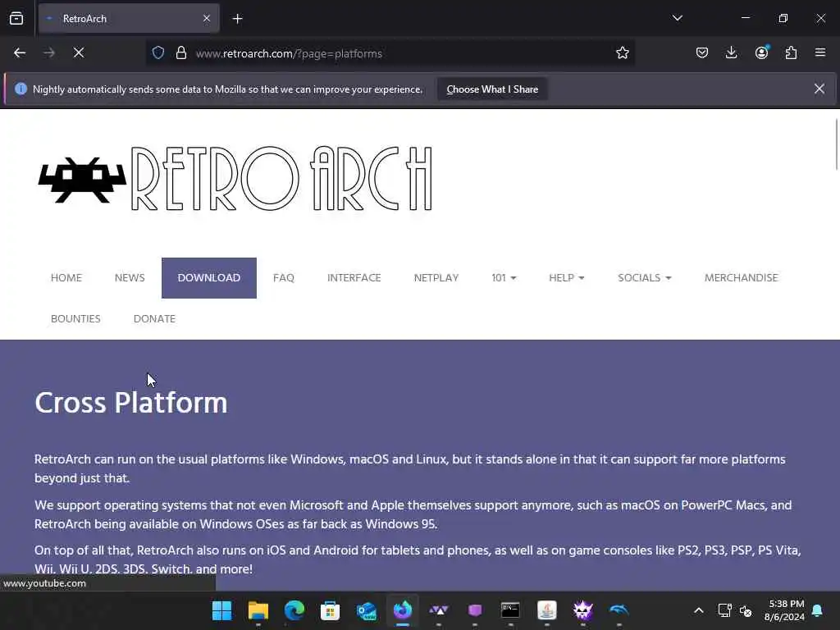
Task: Stop loading the page with the X button
Action: (79, 52)
